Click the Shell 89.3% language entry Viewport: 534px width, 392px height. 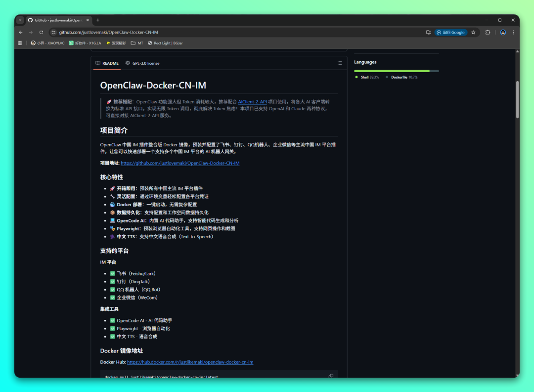point(367,77)
